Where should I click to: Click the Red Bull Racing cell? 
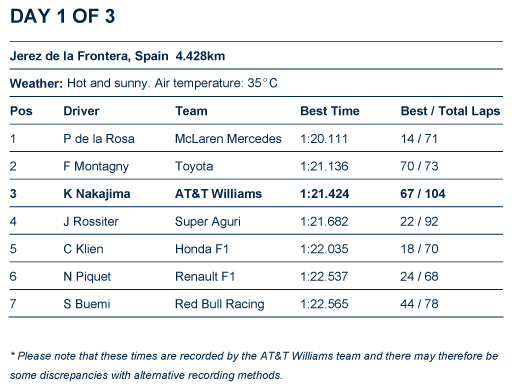pyautogui.click(x=220, y=304)
